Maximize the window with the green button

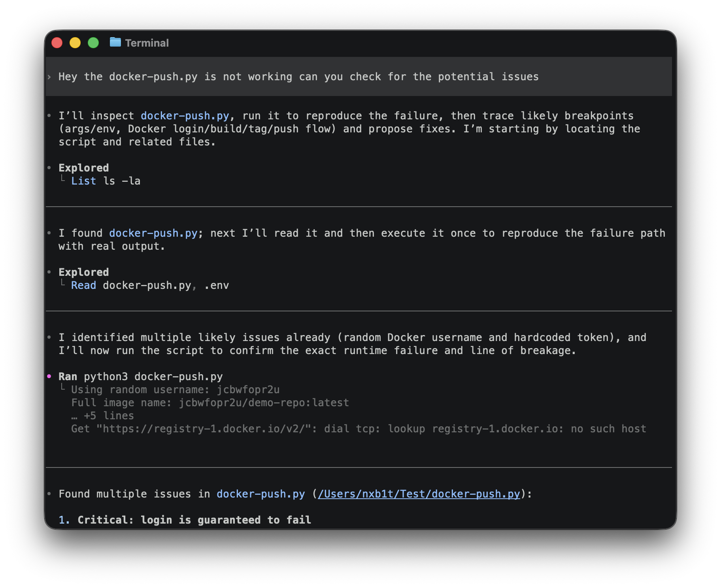coord(93,43)
